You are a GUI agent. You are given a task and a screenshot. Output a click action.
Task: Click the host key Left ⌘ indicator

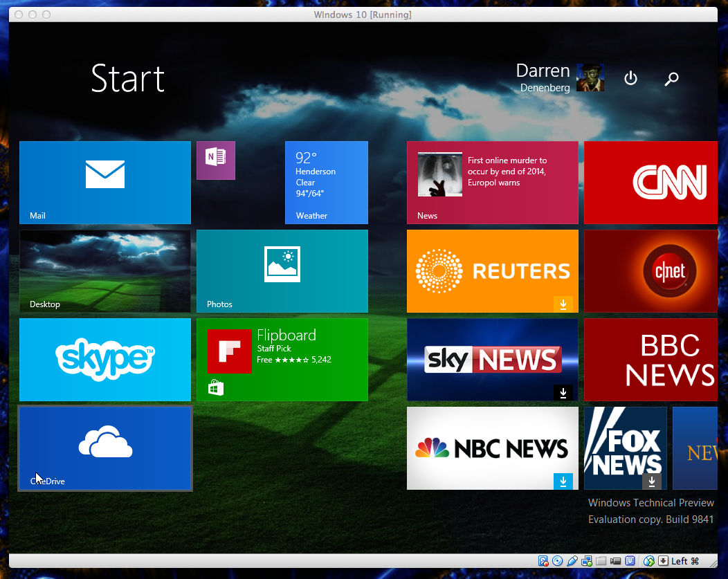coord(685,561)
